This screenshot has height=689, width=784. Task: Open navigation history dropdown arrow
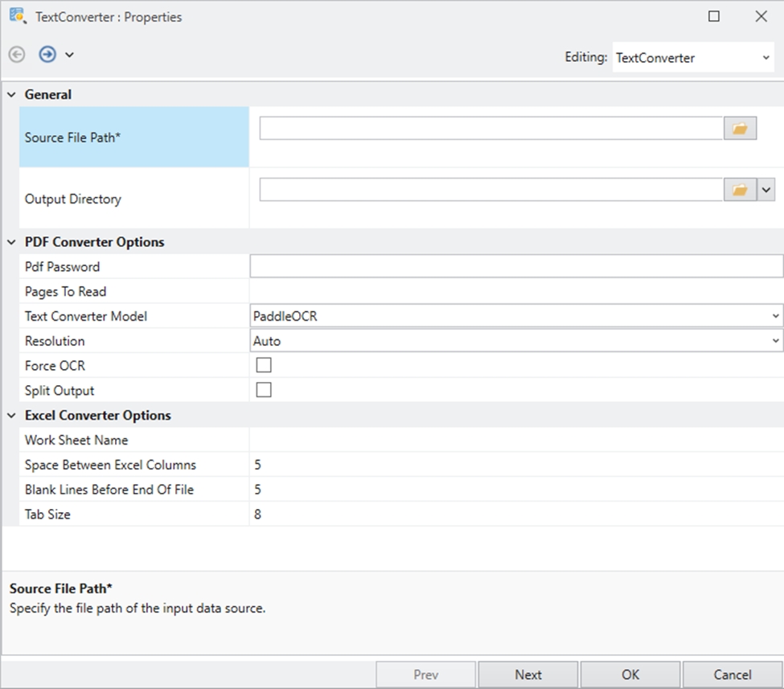[x=69, y=55]
